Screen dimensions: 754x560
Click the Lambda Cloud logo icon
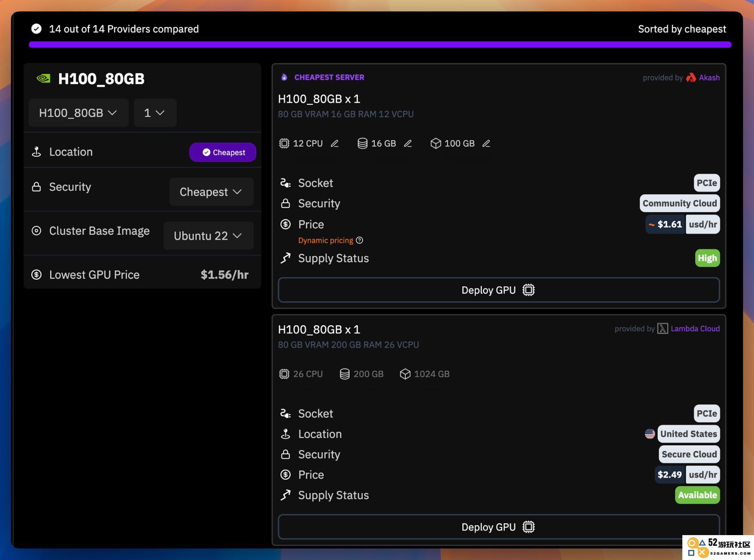tap(662, 328)
